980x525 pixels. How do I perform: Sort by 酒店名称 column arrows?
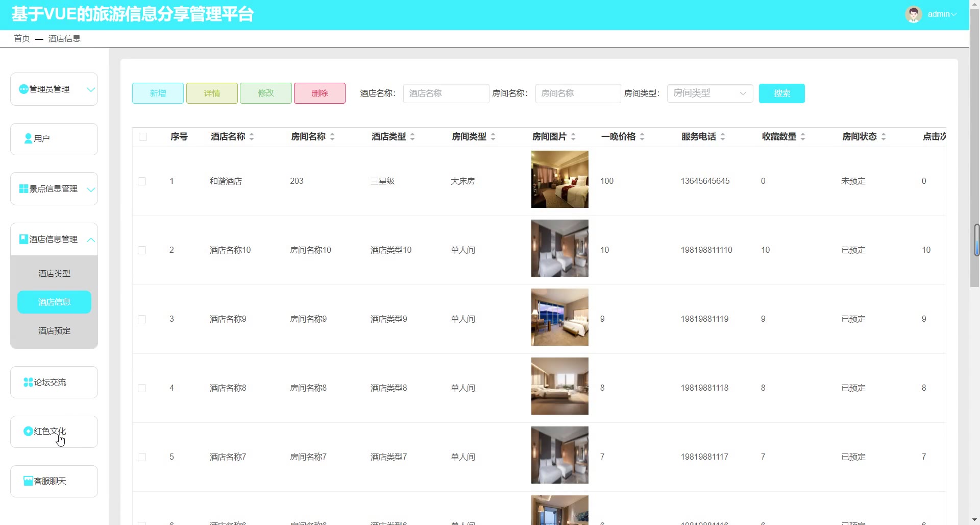(x=252, y=137)
